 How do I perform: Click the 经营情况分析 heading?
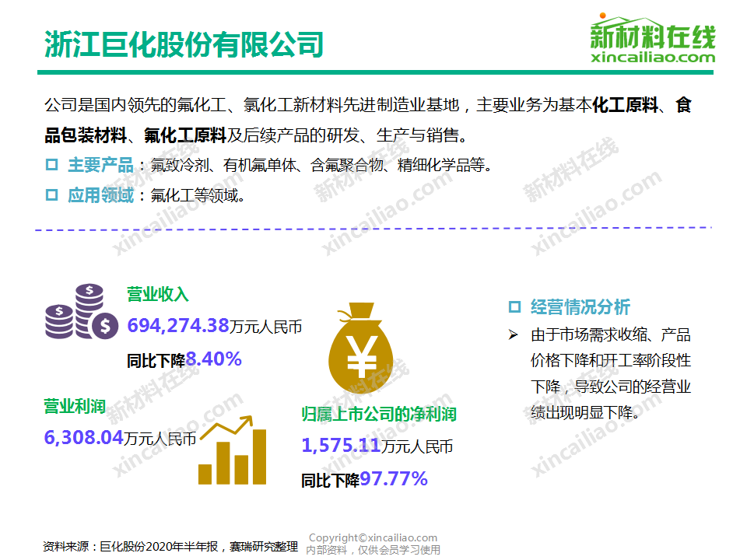pos(580,306)
